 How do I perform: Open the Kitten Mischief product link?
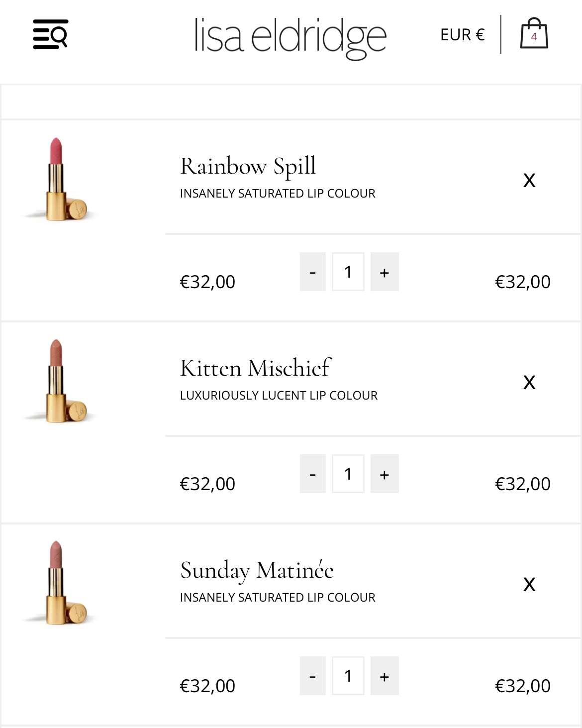coord(256,368)
